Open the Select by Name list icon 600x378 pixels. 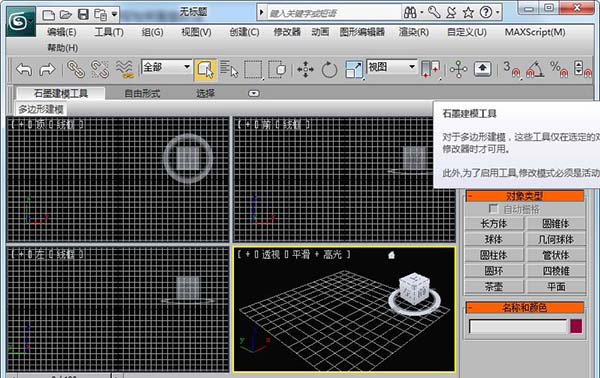(229, 69)
